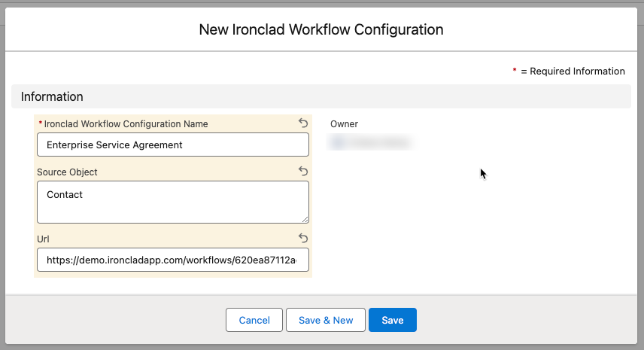Viewport: 644px width, 350px height.
Task: Focus the Url input field
Action: pyautogui.click(x=173, y=260)
